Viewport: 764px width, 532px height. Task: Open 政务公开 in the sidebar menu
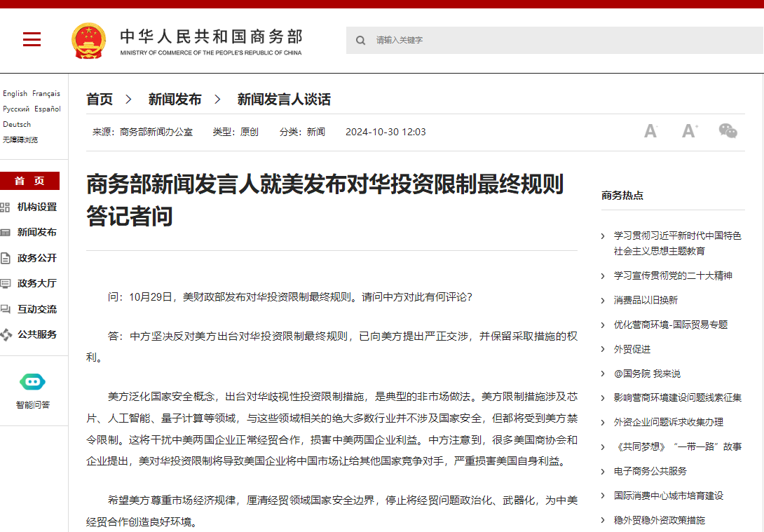(x=36, y=258)
